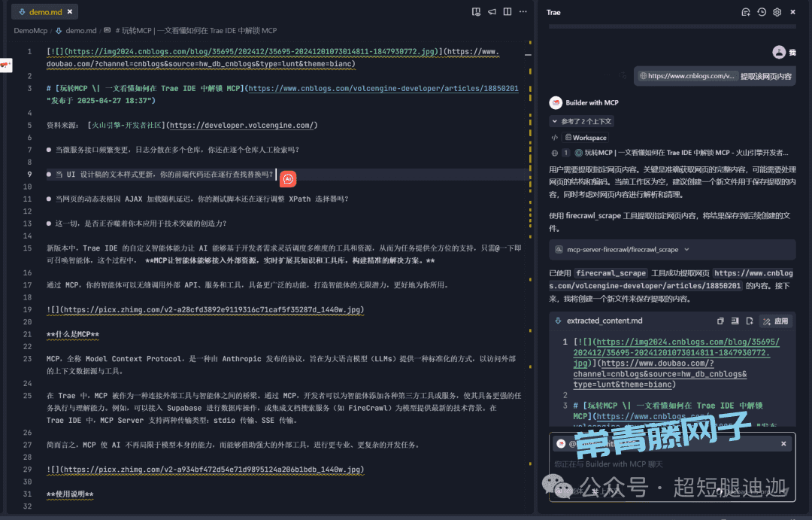Click the megaphone icon in editor toolbar
The width and height of the screenshot is (812, 520).
[492, 11]
